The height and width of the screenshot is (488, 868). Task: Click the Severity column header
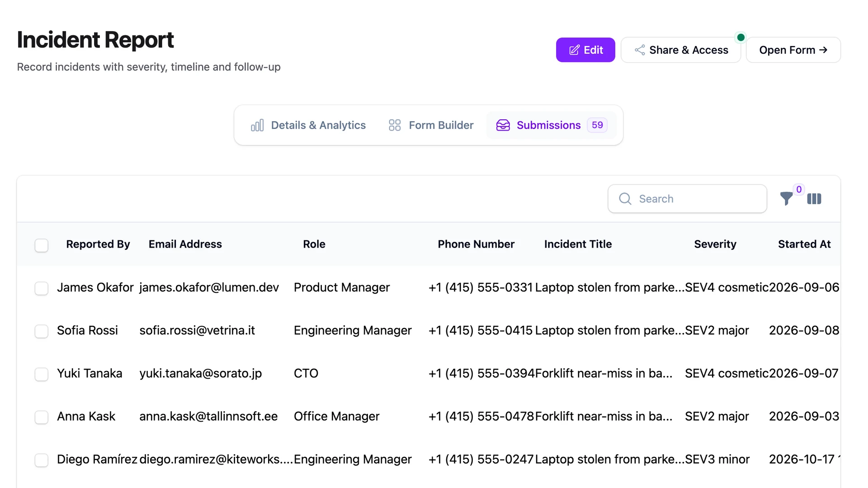pos(715,244)
